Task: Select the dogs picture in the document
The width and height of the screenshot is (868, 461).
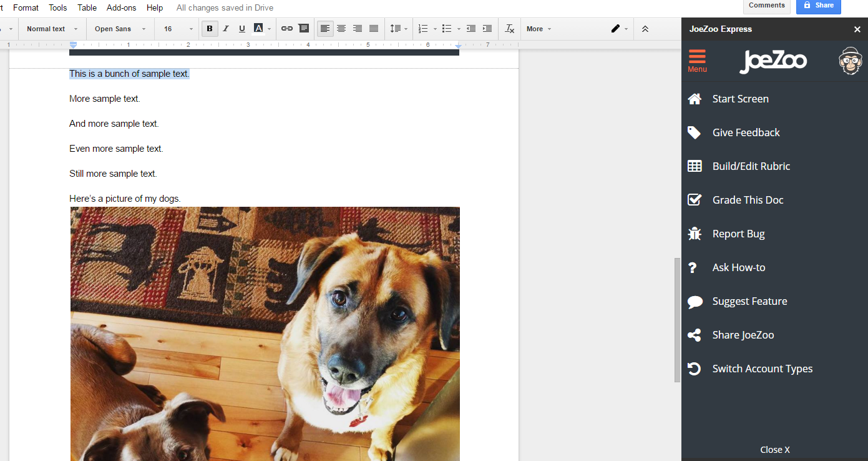Action: (x=265, y=334)
